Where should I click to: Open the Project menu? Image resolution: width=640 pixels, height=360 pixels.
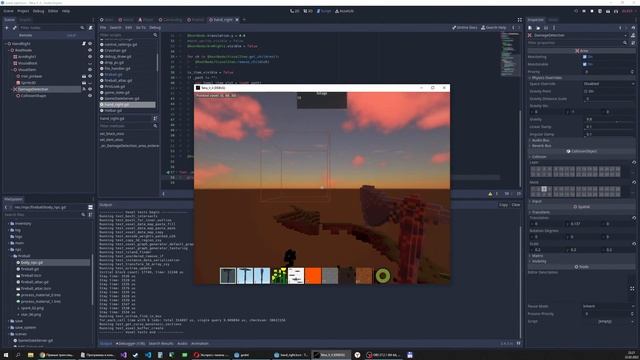[23, 11]
